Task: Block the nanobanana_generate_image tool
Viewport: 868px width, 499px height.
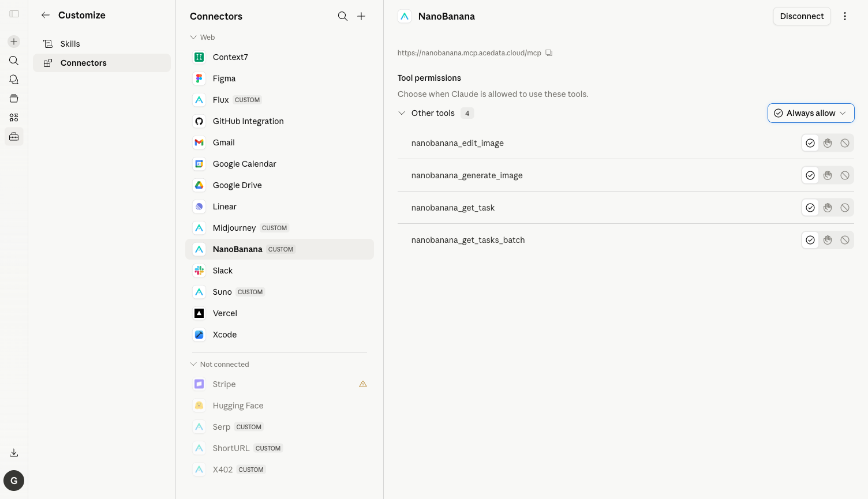Action: coord(845,175)
